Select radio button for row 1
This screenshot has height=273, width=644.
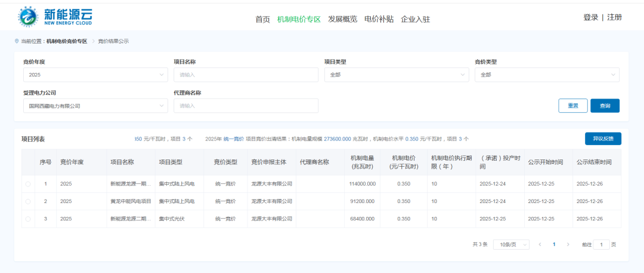28,184
